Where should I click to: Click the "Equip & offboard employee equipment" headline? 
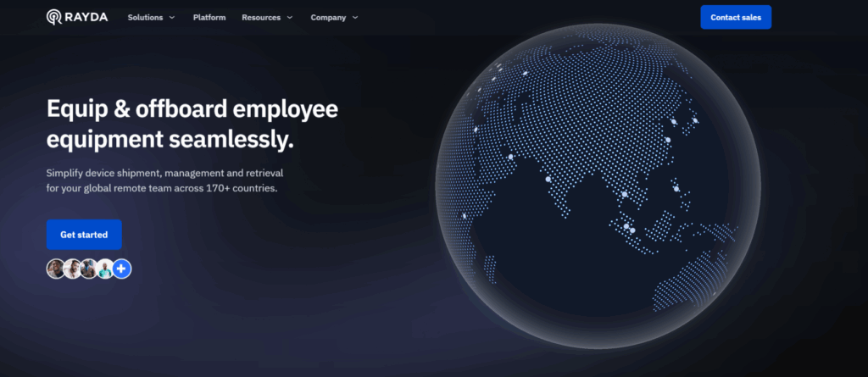click(192, 124)
